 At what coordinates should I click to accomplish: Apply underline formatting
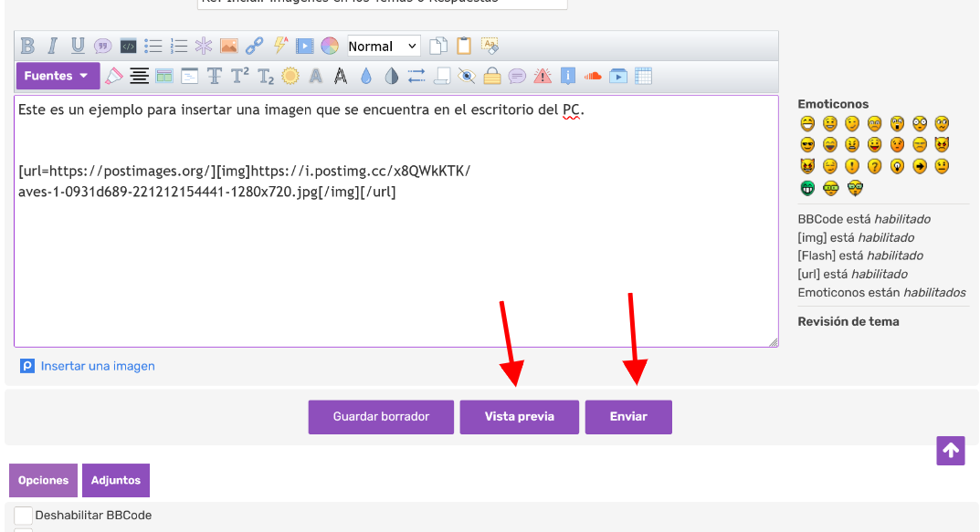click(x=78, y=46)
